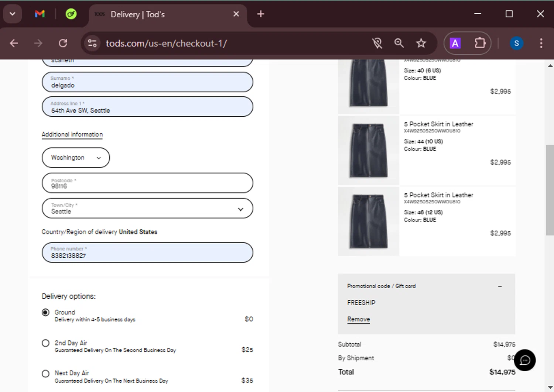Open Chrome three-dot menu
Image resolution: width=554 pixels, height=392 pixels.
[541, 43]
